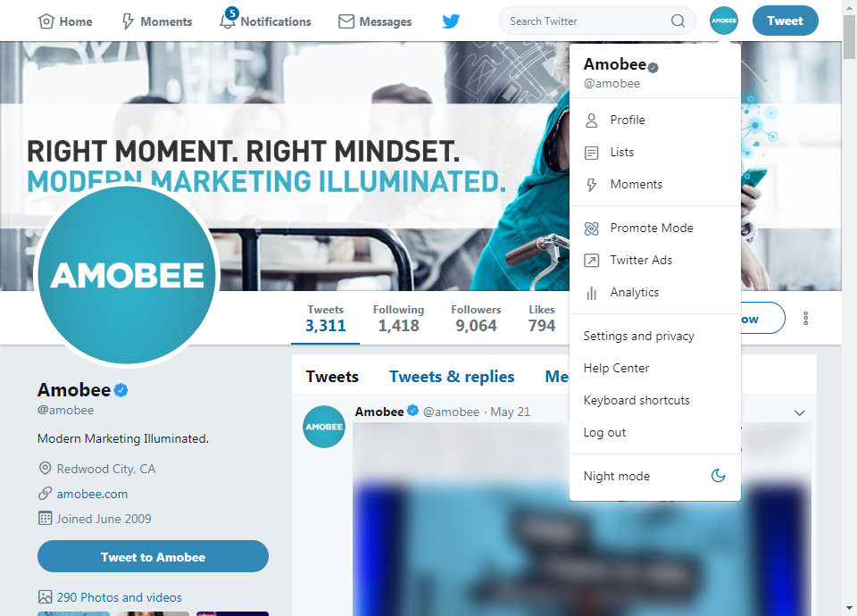Select Promote Mode menu entry
857x616 pixels.
pos(654,229)
